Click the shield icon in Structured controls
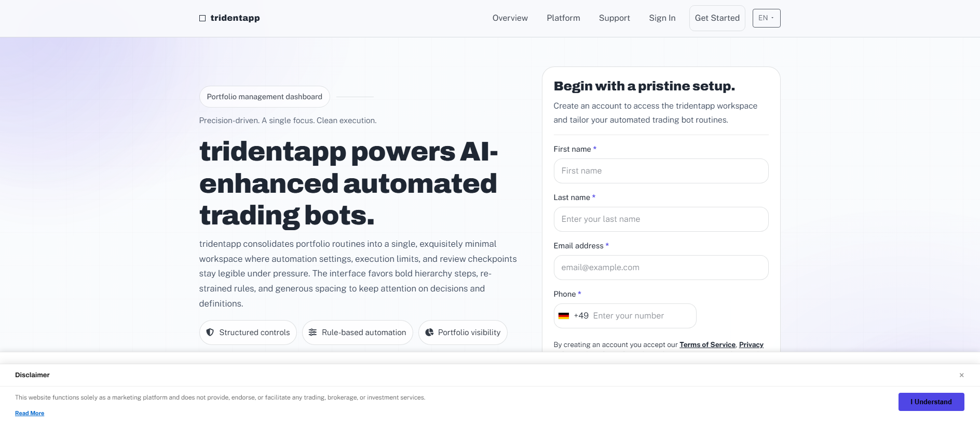This screenshot has height=425, width=980. click(210, 333)
